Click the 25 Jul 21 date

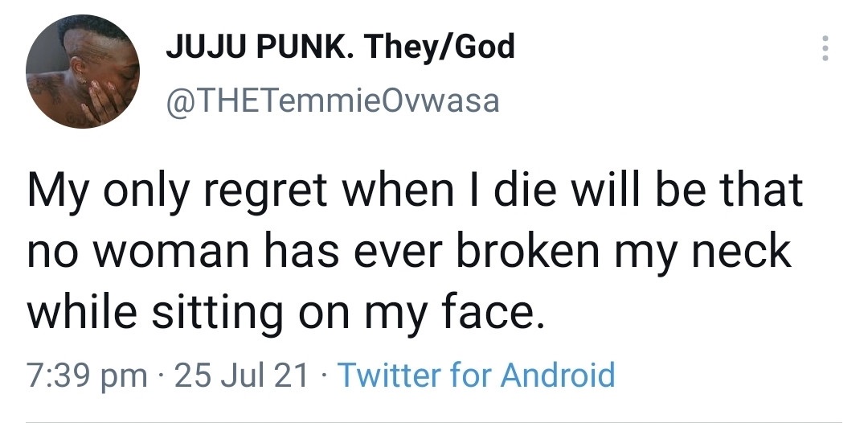[x=241, y=376]
